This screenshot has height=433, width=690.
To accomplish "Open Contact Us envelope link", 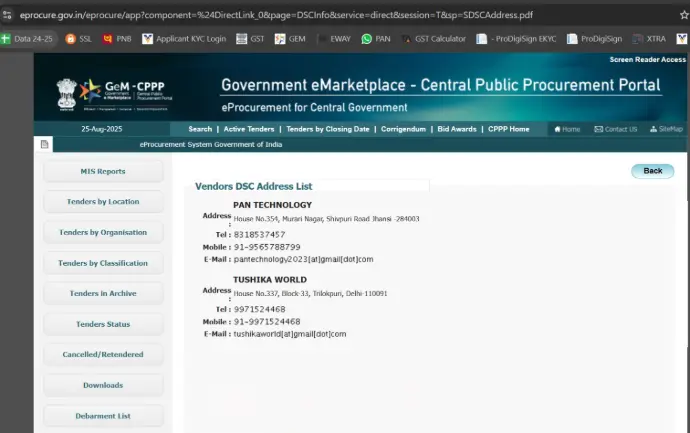I will click(615, 129).
